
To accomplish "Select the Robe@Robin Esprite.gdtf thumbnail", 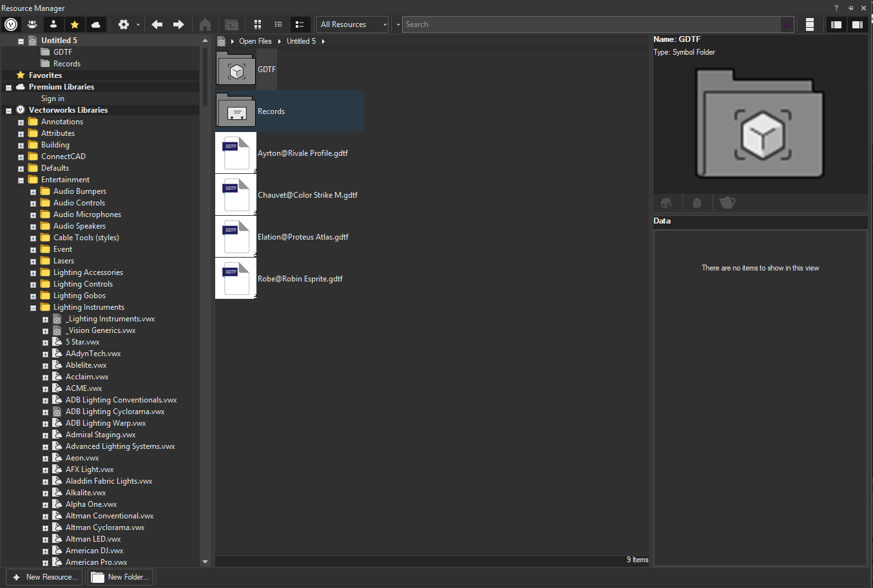I will 236,279.
